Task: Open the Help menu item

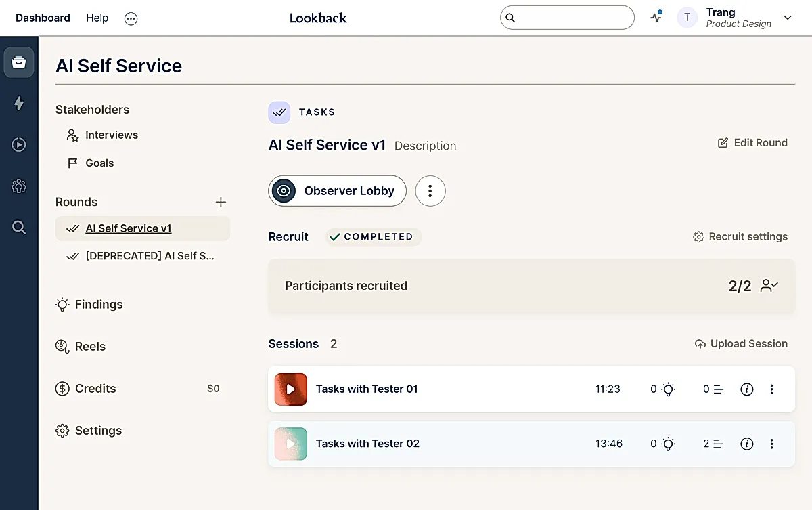Action: pyautogui.click(x=97, y=18)
